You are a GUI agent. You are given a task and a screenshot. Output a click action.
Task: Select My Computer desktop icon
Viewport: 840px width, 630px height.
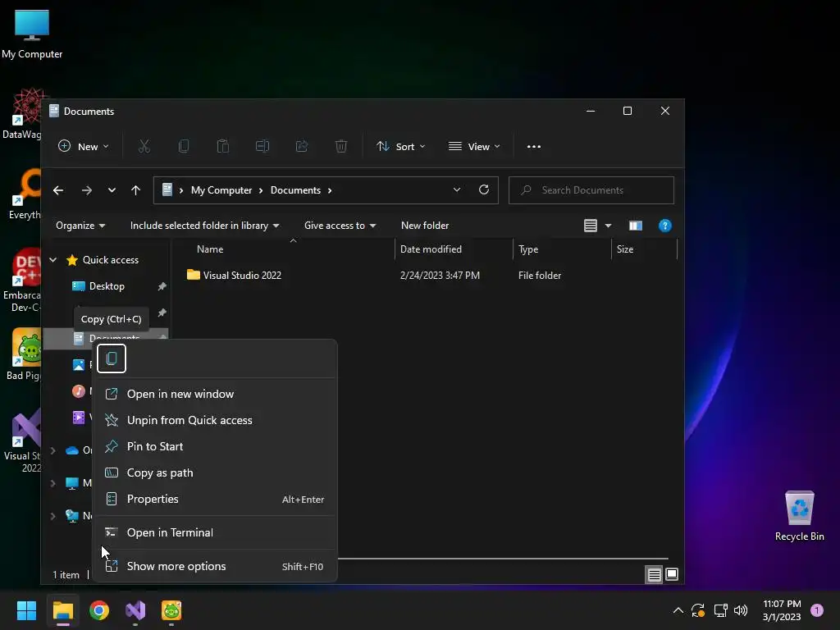coord(32,34)
